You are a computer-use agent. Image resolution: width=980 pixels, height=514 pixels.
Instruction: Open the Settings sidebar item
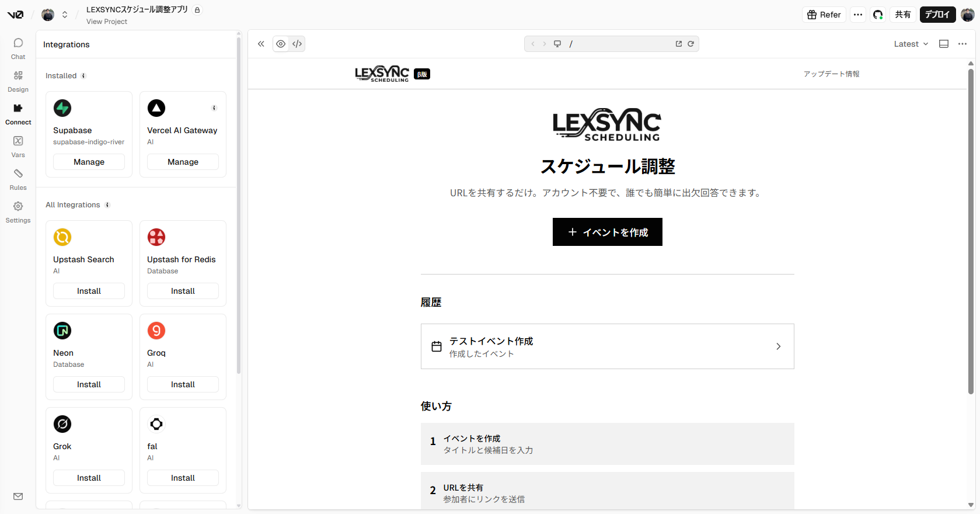pyautogui.click(x=18, y=212)
